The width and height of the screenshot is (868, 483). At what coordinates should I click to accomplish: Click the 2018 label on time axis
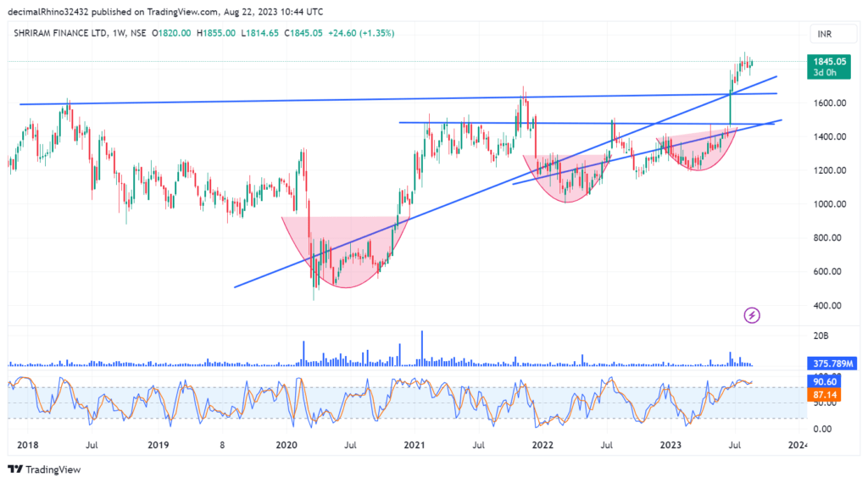(x=28, y=445)
